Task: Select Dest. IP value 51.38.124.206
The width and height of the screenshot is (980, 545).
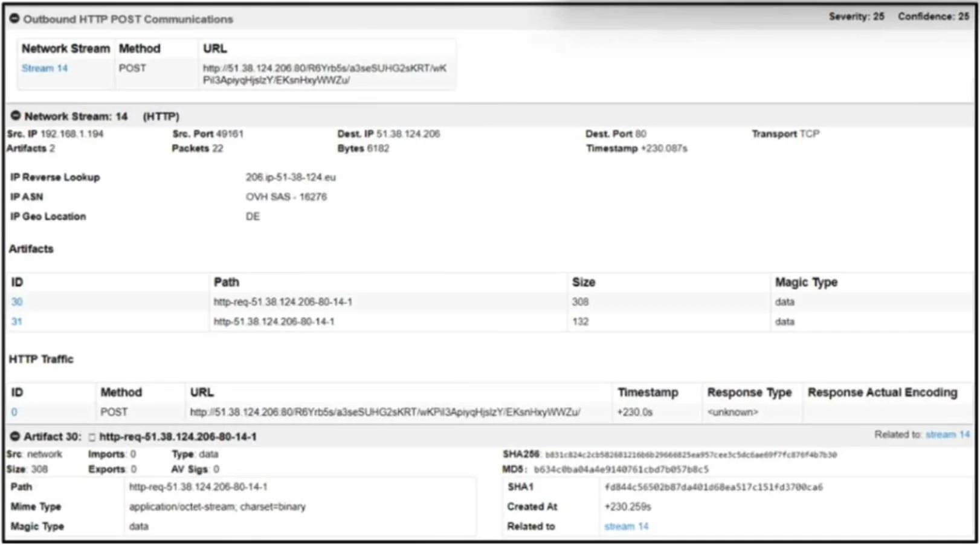Action: coord(408,134)
